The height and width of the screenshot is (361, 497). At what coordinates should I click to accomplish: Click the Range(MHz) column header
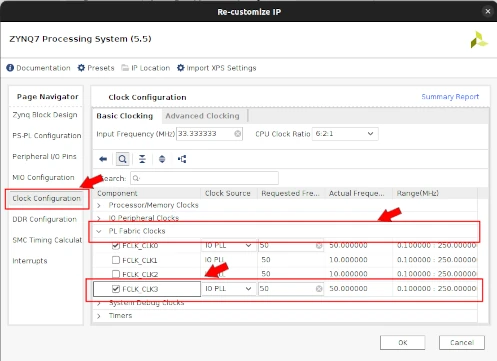coord(435,193)
